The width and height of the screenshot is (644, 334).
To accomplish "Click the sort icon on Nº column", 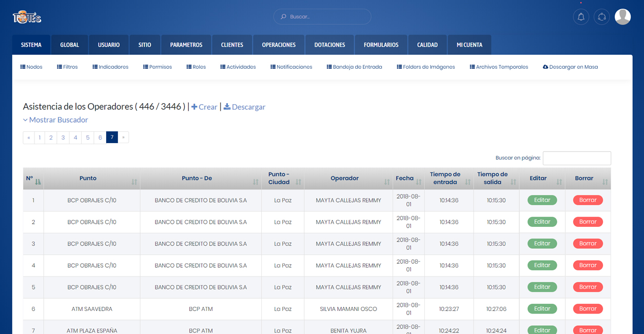I will 38,182.
